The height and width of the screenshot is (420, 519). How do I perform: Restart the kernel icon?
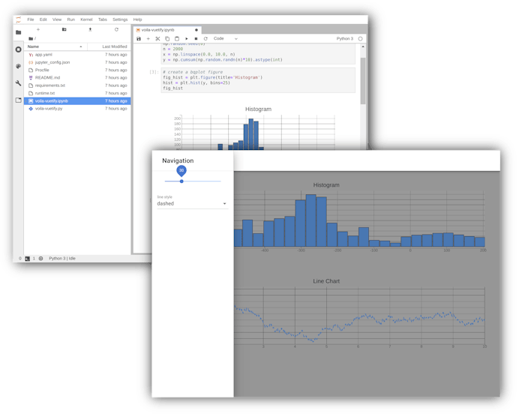tap(205, 39)
